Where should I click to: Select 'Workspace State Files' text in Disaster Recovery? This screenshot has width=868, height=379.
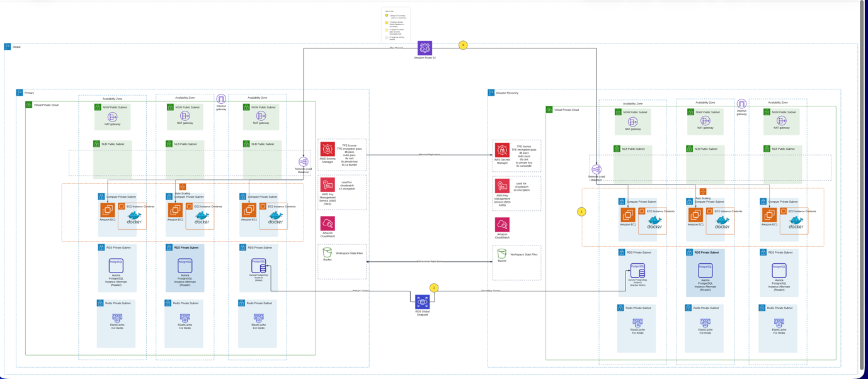point(524,254)
